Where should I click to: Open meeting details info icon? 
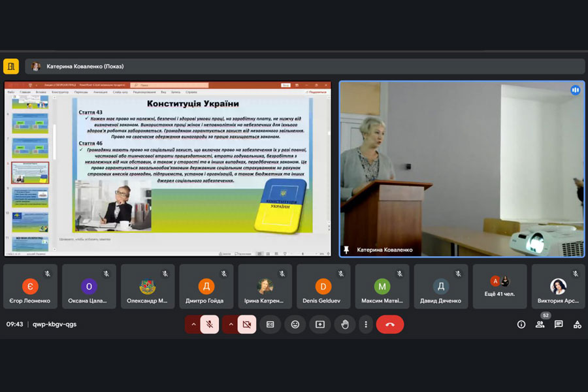[521, 325]
